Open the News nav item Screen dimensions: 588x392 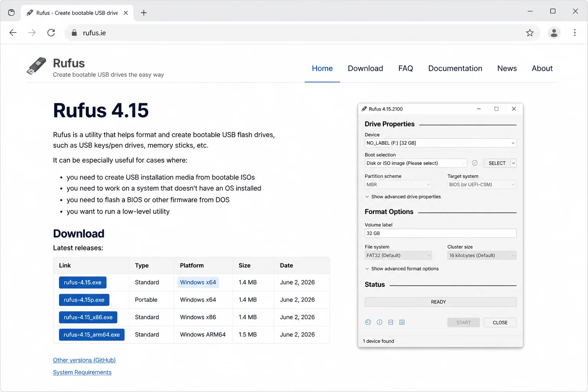507,69
